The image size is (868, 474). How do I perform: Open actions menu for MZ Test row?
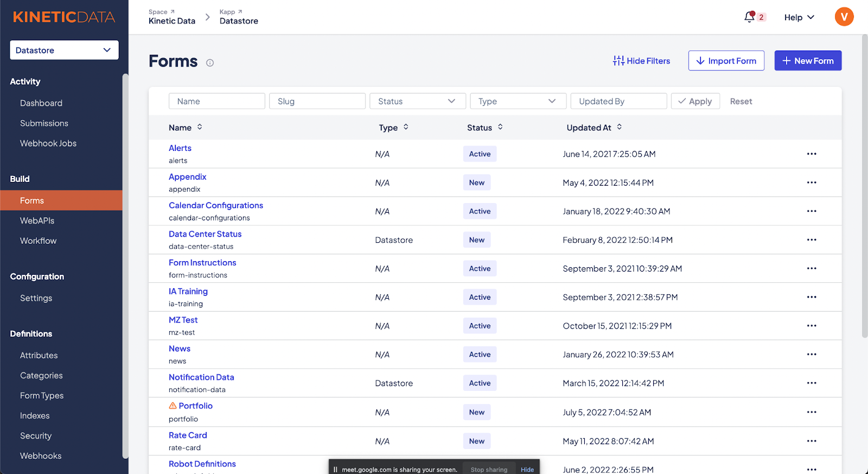(x=812, y=326)
